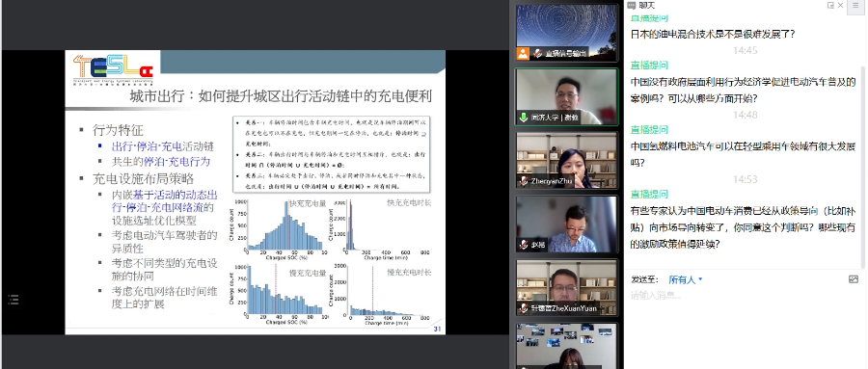Open the 所有人 recipient dropdown
The height and width of the screenshot is (369, 868).
686,280
